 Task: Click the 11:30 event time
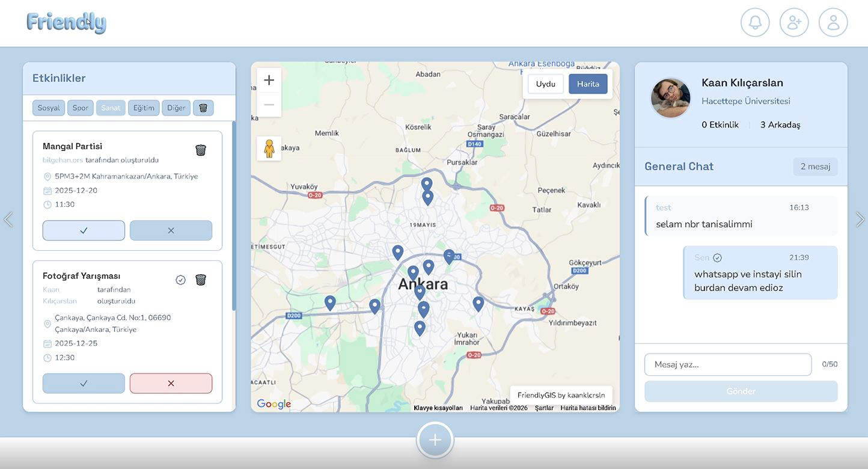(x=65, y=204)
